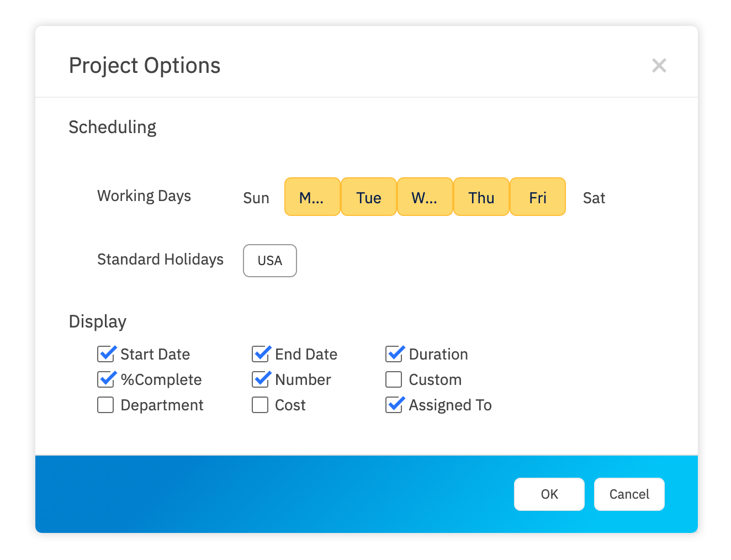
Task: Uncheck the Number display option
Action: point(262,379)
